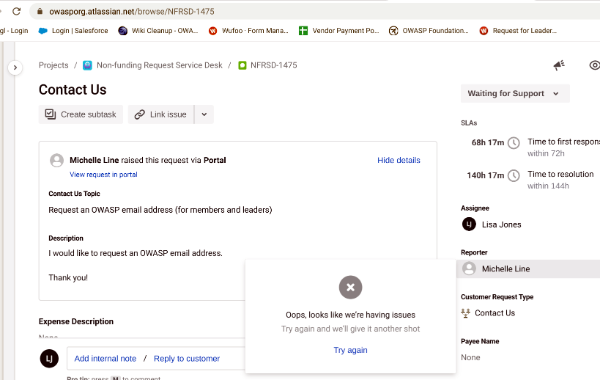Click the Contact Us issue title
This screenshot has width=600, height=380.
click(73, 90)
